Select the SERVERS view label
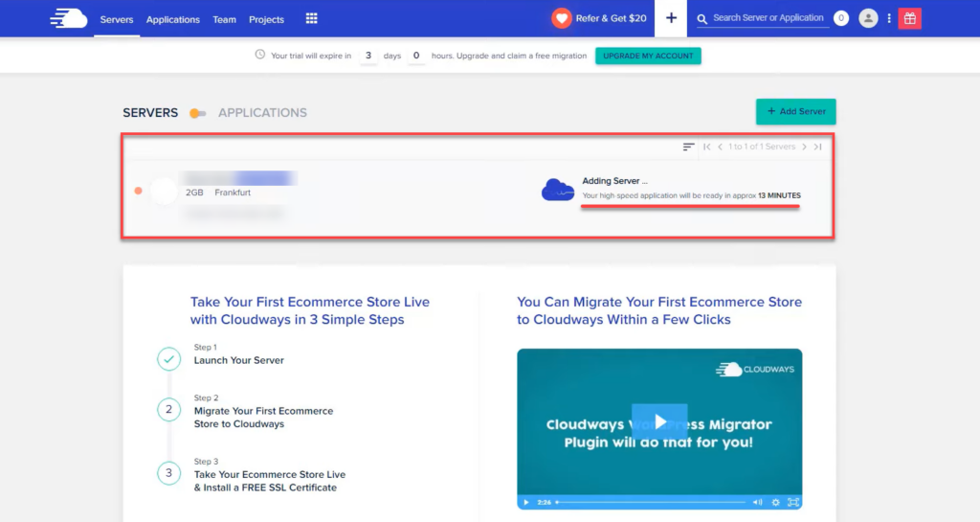Image resolution: width=980 pixels, height=522 pixels. 150,112
